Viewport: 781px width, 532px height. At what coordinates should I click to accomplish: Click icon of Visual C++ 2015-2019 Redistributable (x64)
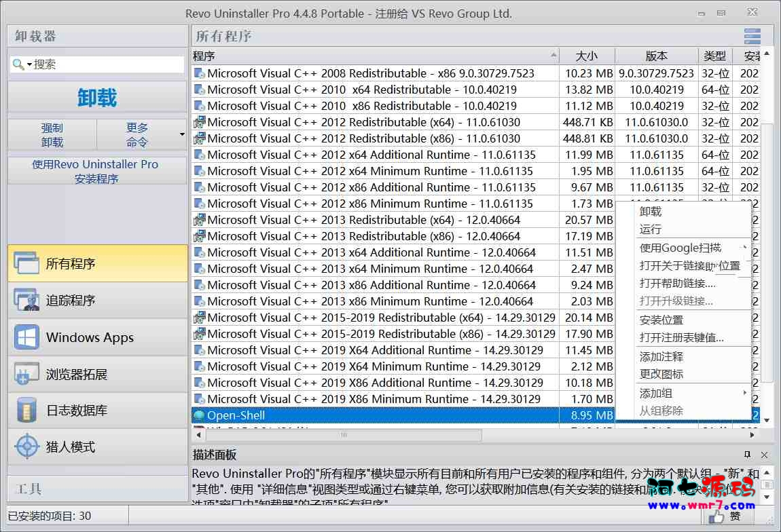199,318
